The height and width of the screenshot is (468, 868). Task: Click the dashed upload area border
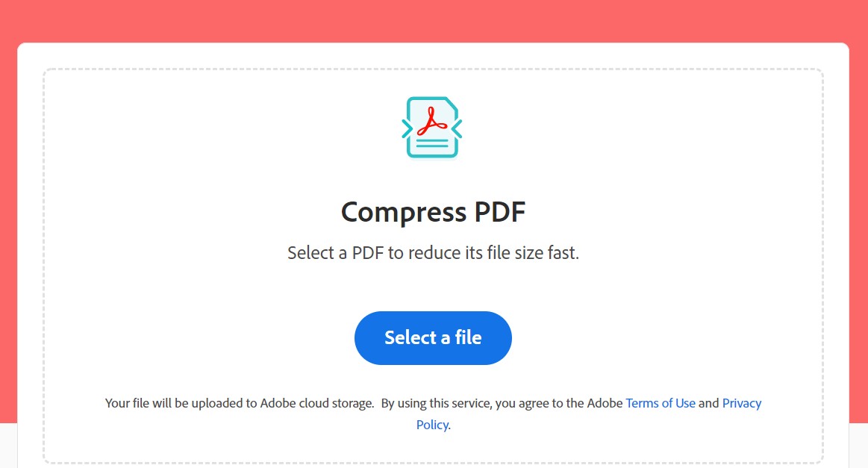pos(433,69)
